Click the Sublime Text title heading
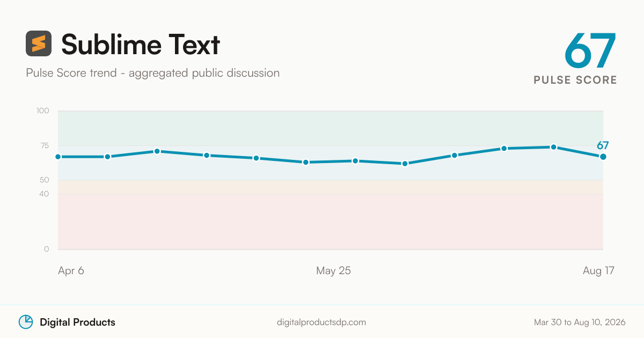The height and width of the screenshot is (338, 644). [141, 44]
